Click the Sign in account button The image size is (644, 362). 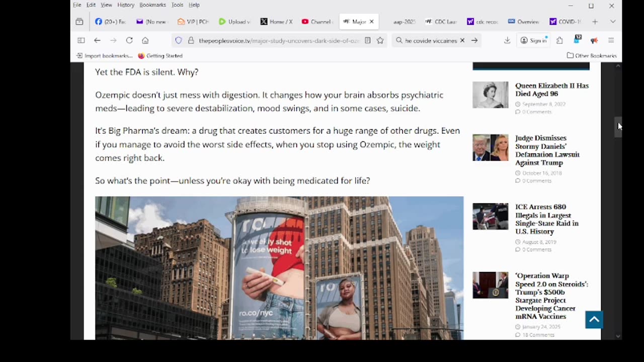pos(534,40)
